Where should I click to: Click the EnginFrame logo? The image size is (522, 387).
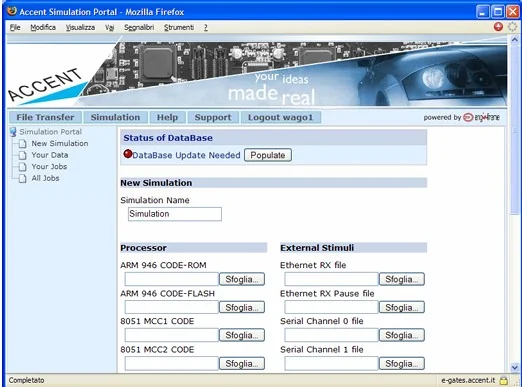[481, 117]
